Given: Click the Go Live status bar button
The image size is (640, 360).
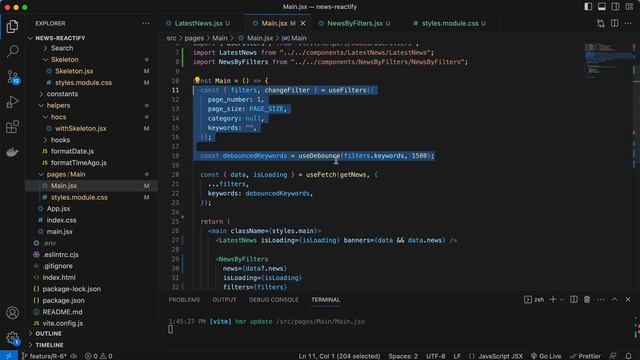Looking at the screenshot, I should tap(546, 356).
